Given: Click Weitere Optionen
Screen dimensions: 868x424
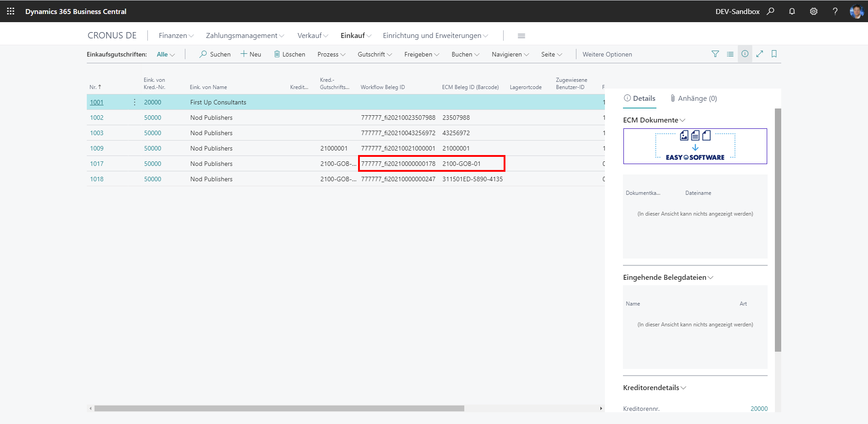Looking at the screenshot, I should (x=607, y=54).
